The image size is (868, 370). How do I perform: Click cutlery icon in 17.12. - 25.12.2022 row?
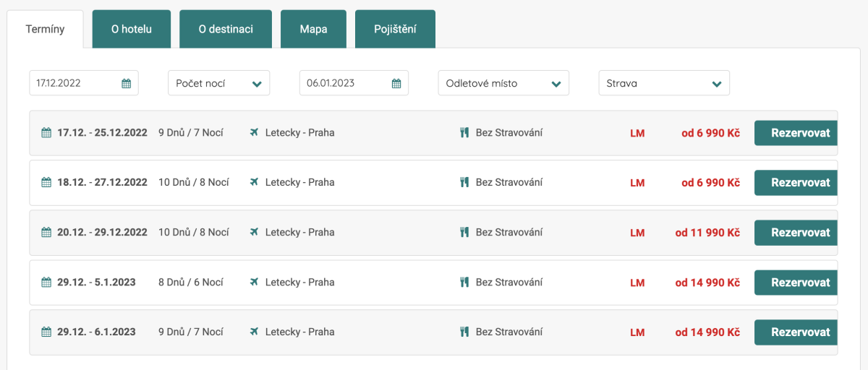click(x=464, y=133)
